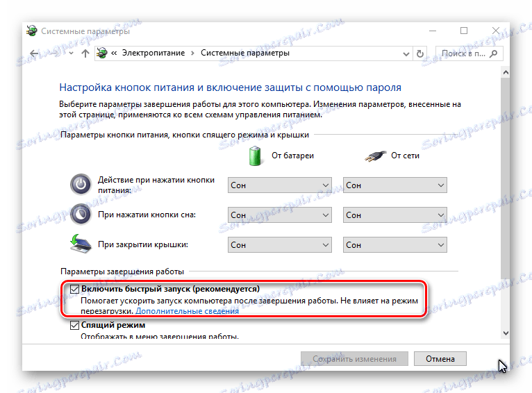Close the Системные параметры window

[x=496, y=31]
